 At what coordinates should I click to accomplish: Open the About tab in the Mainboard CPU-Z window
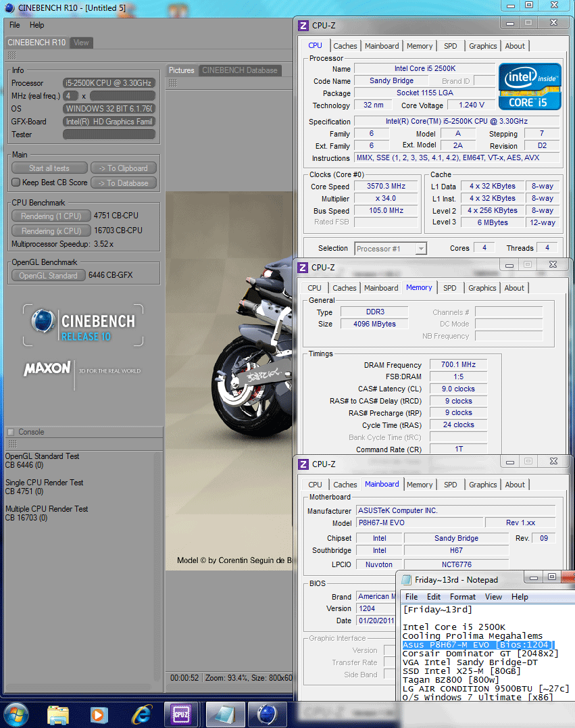pyautogui.click(x=515, y=485)
